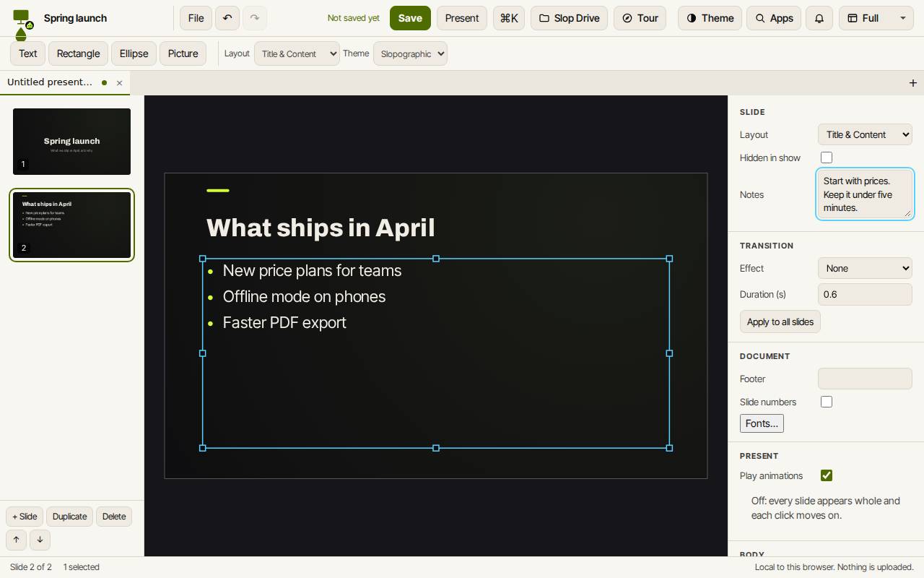
Task: Open the toolbar Layout dropdown
Action: (297, 53)
